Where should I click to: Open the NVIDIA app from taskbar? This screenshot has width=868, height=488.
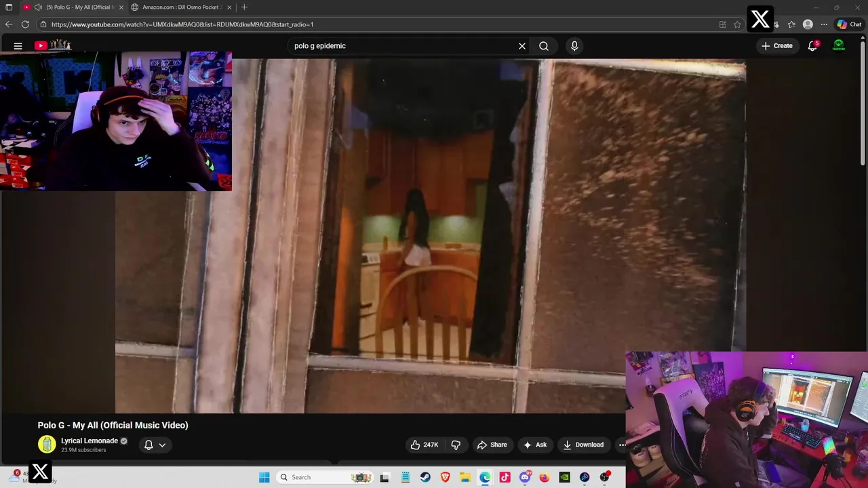pos(564,477)
